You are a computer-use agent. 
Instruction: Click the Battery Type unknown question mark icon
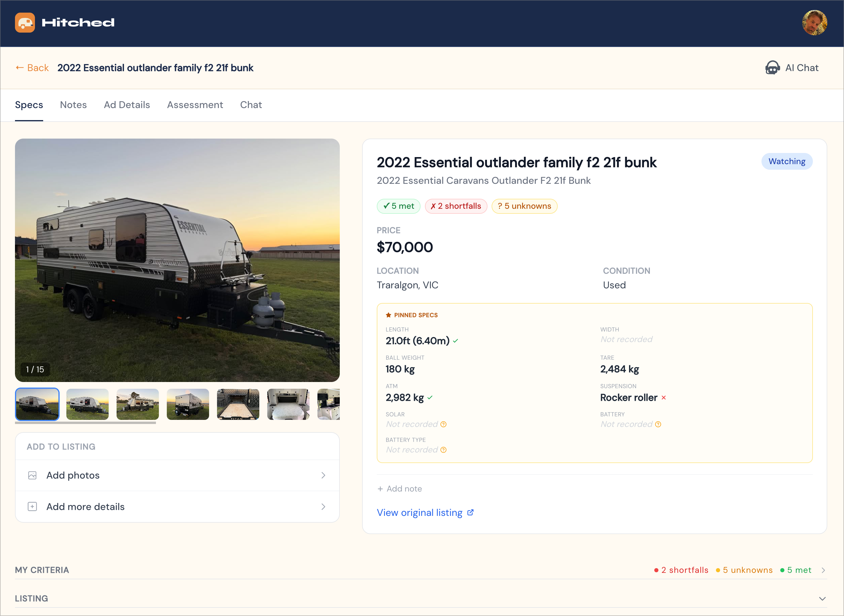[443, 450]
